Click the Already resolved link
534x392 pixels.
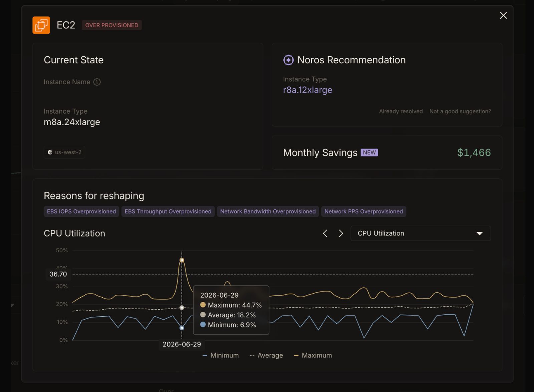pos(401,111)
